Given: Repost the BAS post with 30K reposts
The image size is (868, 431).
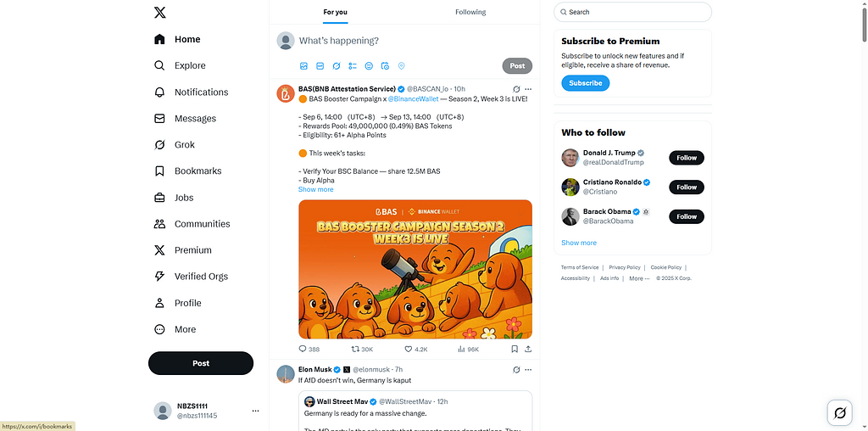Looking at the screenshot, I should point(356,349).
